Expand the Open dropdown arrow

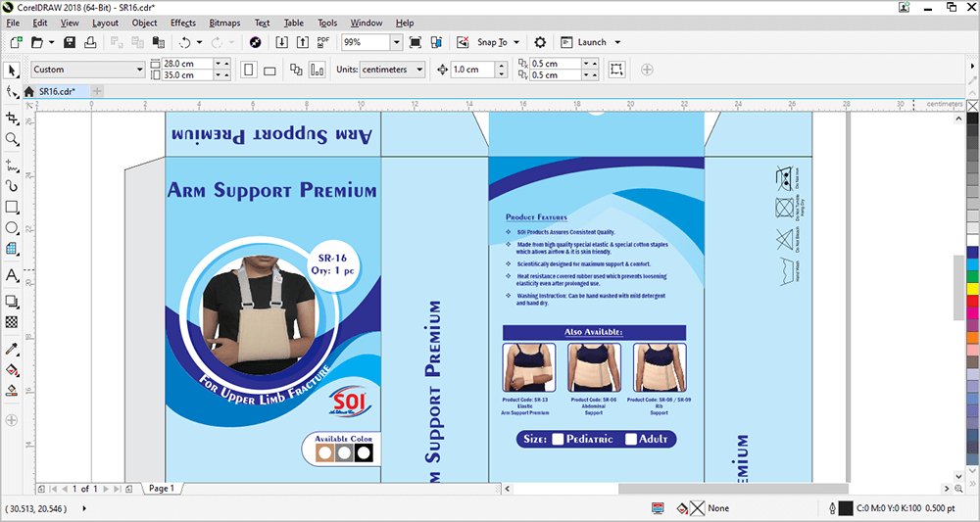coord(51,42)
